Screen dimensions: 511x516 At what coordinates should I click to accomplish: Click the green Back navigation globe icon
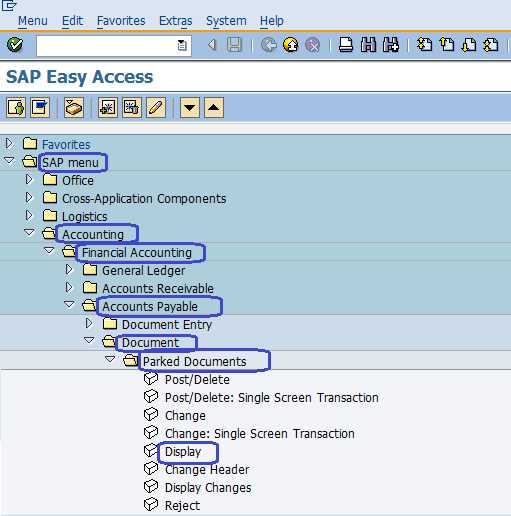pos(269,45)
